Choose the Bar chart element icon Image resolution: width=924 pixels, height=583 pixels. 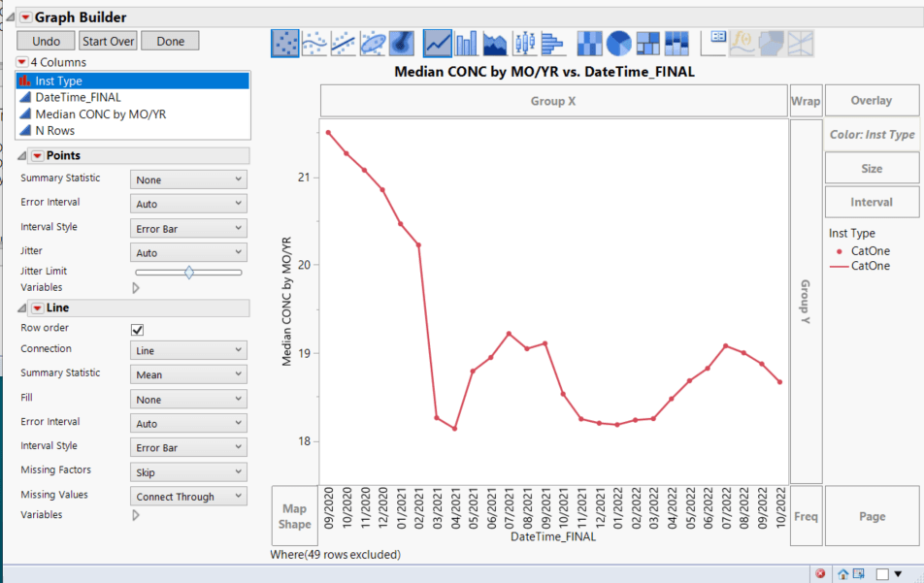(x=466, y=44)
